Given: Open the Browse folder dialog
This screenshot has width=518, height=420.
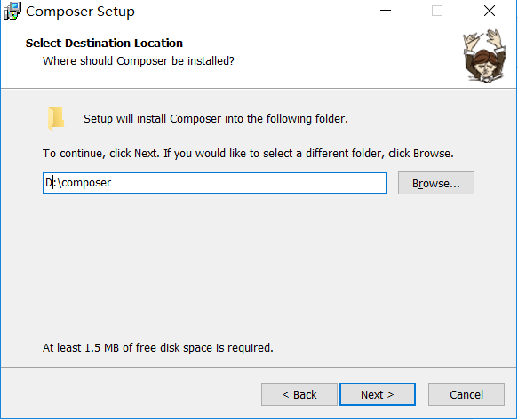Looking at the screenshot, I should click(x=436, y=183).
